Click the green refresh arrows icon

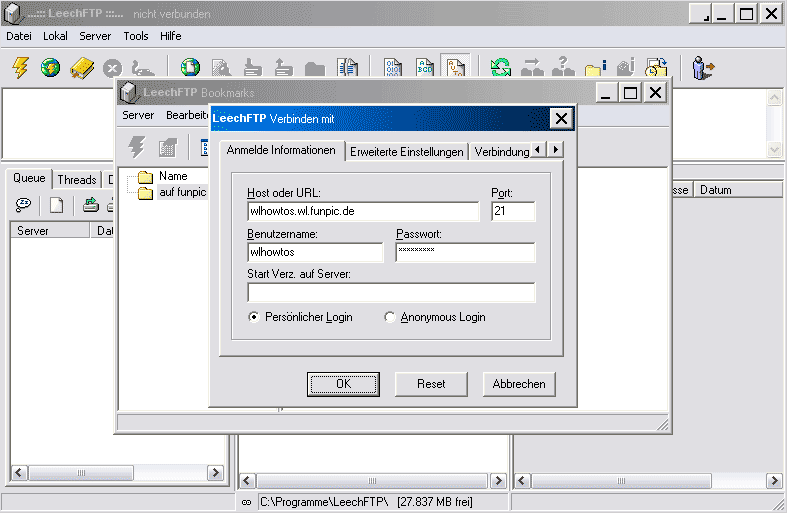click(500, 67)
